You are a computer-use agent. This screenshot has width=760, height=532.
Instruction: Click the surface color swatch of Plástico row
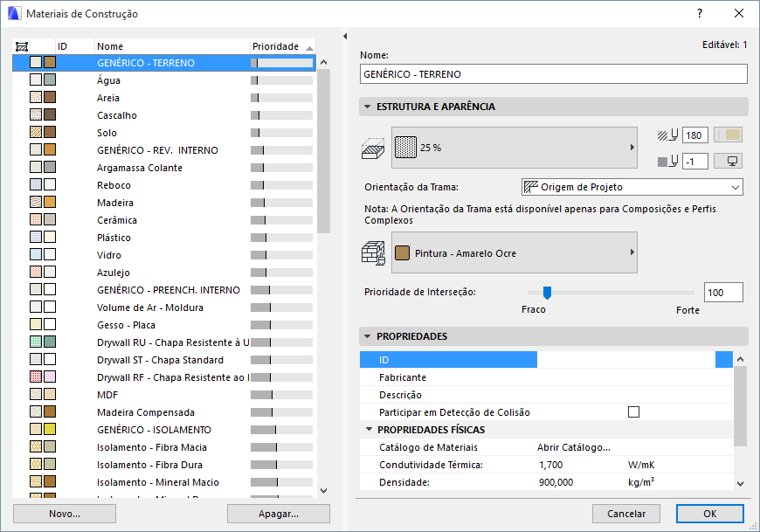coord(50,237)
